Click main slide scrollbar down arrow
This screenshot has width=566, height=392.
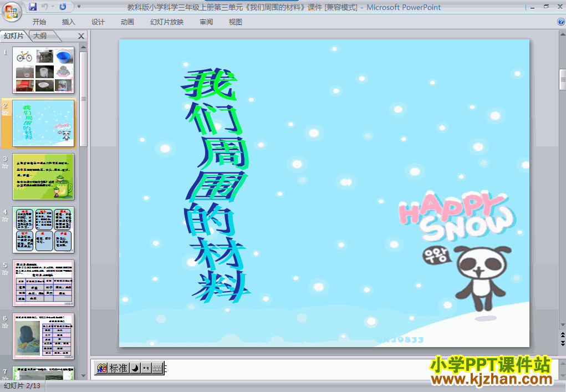pyautogui.click(x=562, y=325)
